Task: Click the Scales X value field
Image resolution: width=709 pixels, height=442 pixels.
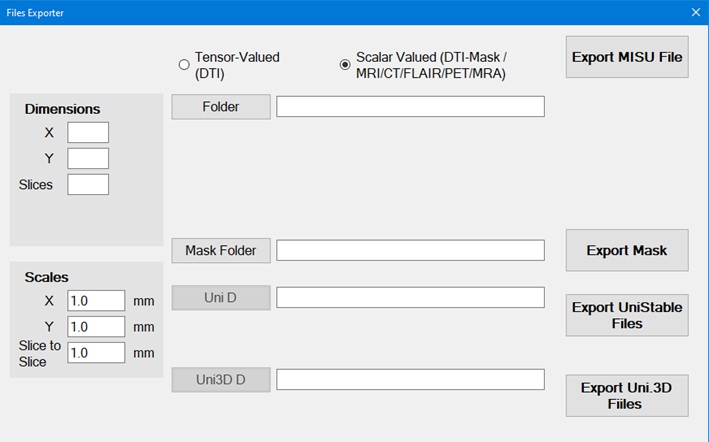Action: pos(96,301)
